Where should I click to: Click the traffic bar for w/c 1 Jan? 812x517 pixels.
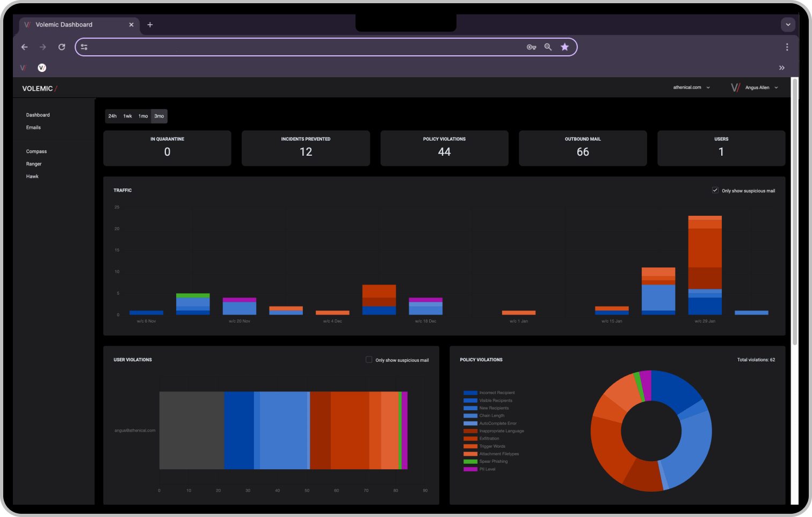pos(519,312)
